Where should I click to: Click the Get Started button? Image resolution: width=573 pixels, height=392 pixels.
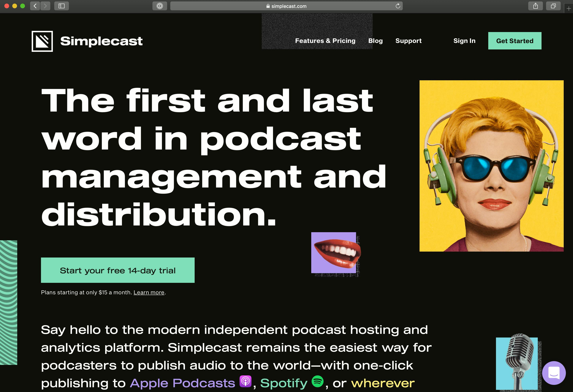[515, 41]
